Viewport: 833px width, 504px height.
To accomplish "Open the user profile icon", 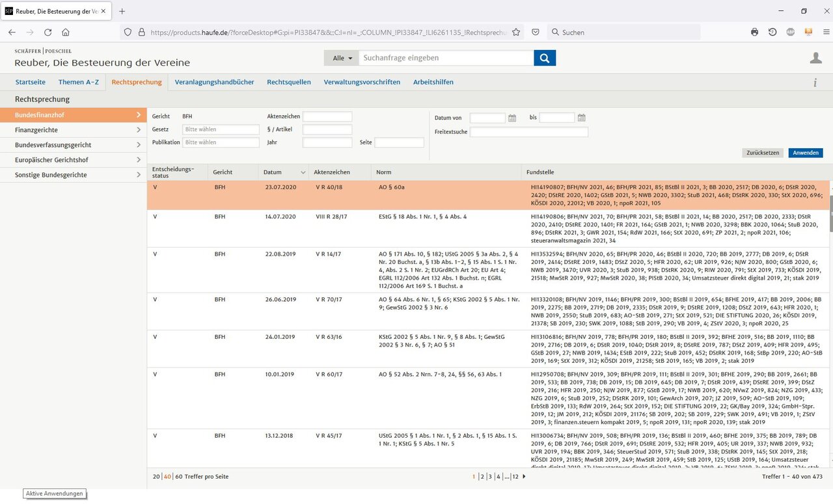I will [815, 58].
